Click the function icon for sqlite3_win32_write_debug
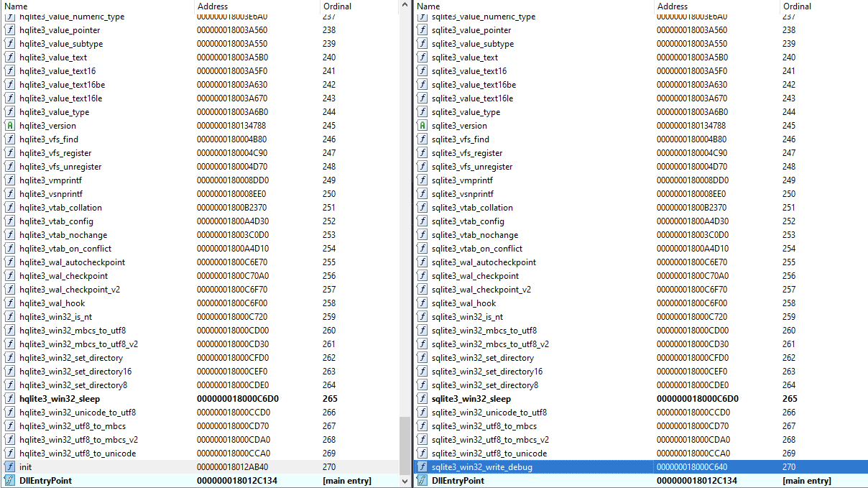This screenshot has height=488, width=868. tap(423, 467)
